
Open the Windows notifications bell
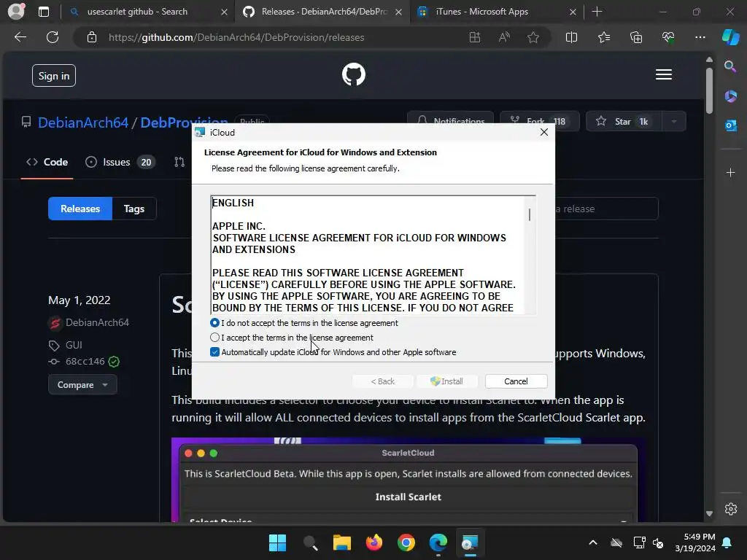(727, 542)
